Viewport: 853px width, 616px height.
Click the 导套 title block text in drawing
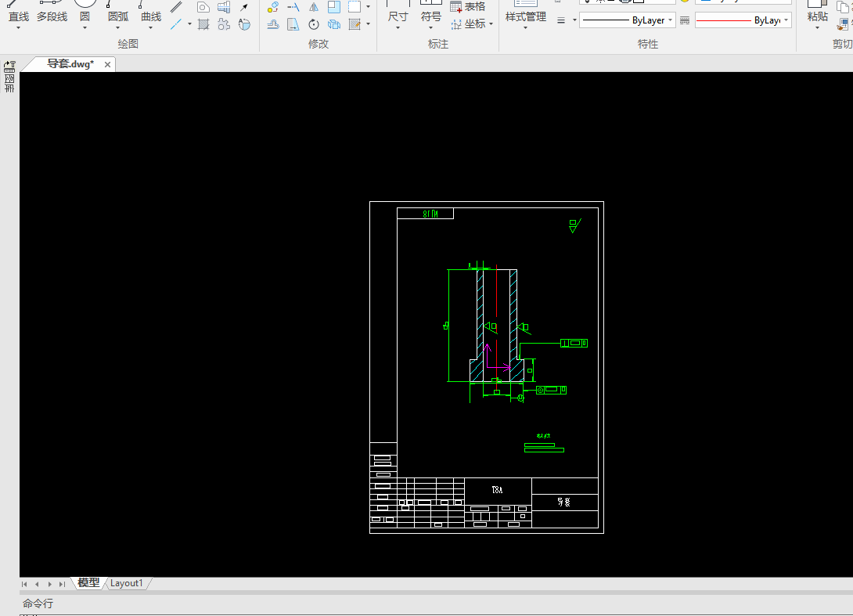pyautogui.click(x=563, y=502)
